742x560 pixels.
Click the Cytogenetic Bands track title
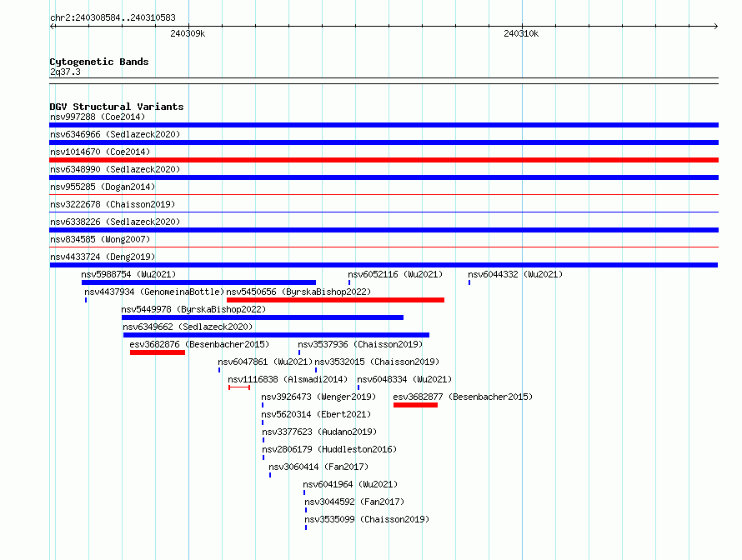coord(99,62)
